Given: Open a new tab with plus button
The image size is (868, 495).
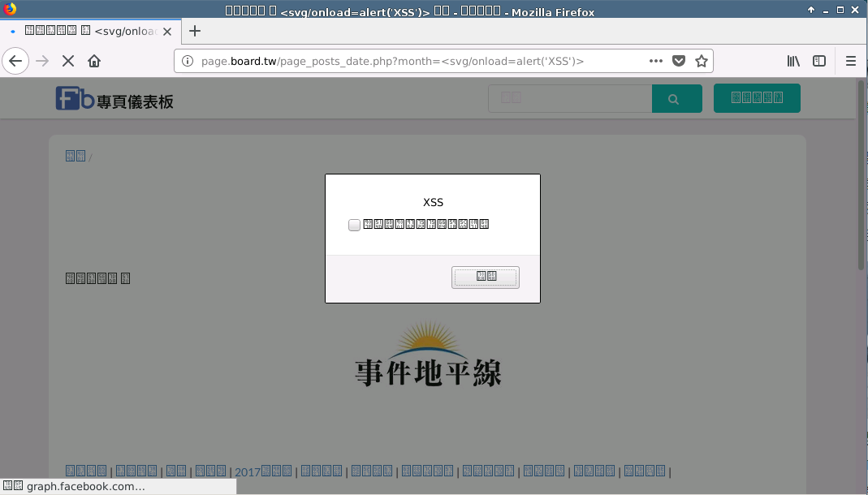Looking at the screenshot, I should tap(194, 31).
